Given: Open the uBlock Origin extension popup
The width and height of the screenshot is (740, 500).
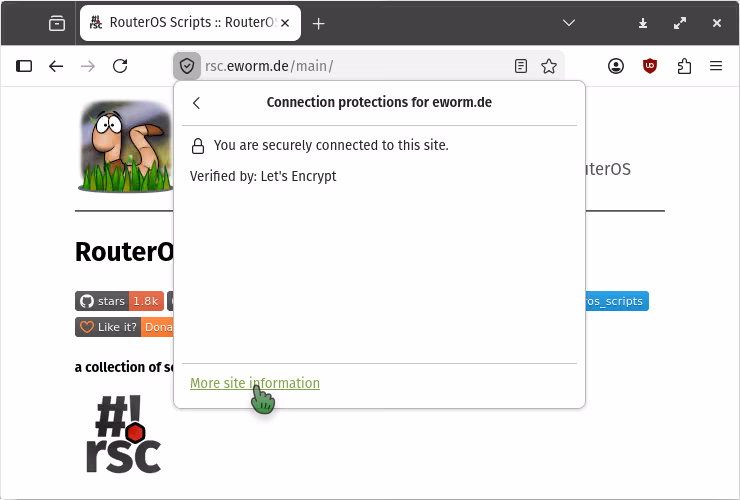Looking at the screenshot, I should click(x=650, y=66).
